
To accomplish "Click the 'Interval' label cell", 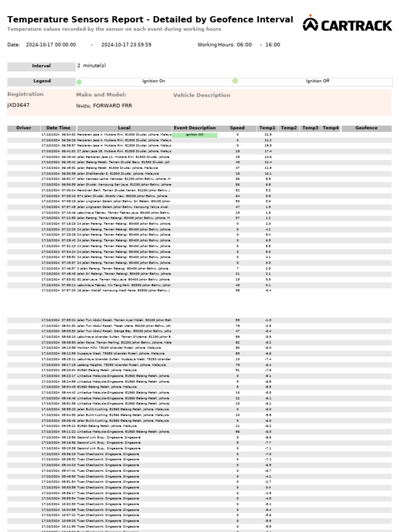I will pyautogui.click(x=42, y=66).
